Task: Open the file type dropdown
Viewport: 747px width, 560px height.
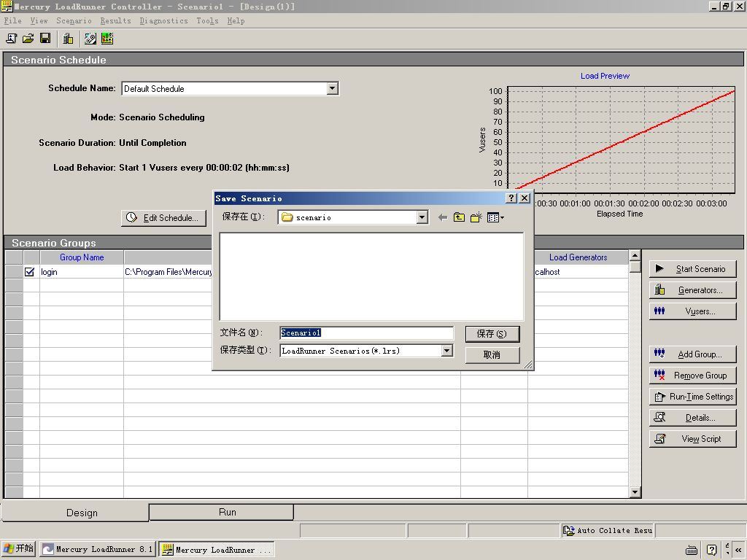Action: pos(447,351)
